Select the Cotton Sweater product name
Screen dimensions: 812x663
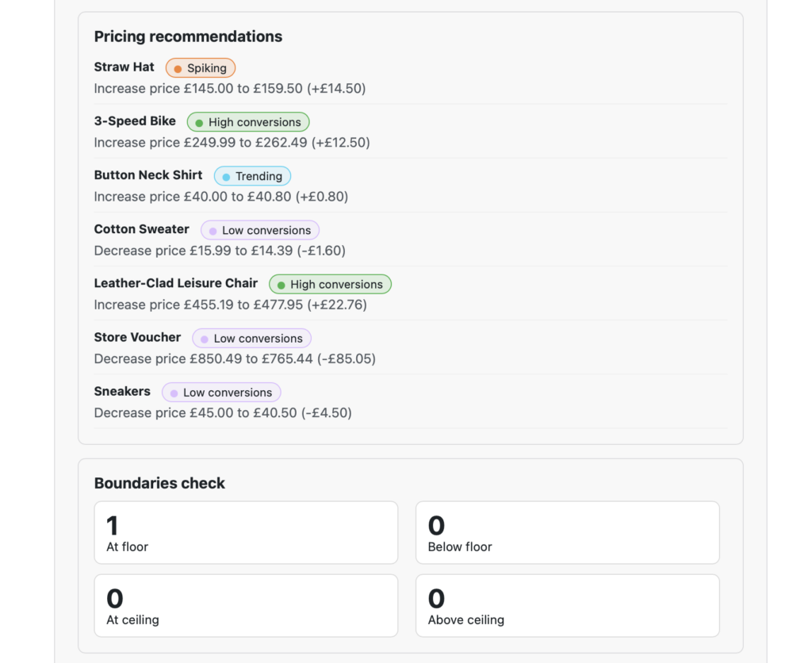pyautogui.click(x=141, y=228)
